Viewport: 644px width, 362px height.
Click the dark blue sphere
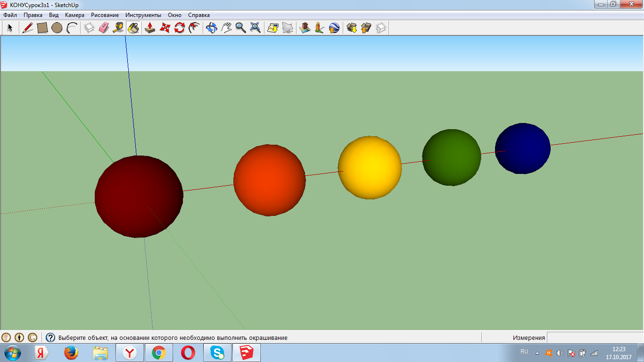[x=522, y=148]
